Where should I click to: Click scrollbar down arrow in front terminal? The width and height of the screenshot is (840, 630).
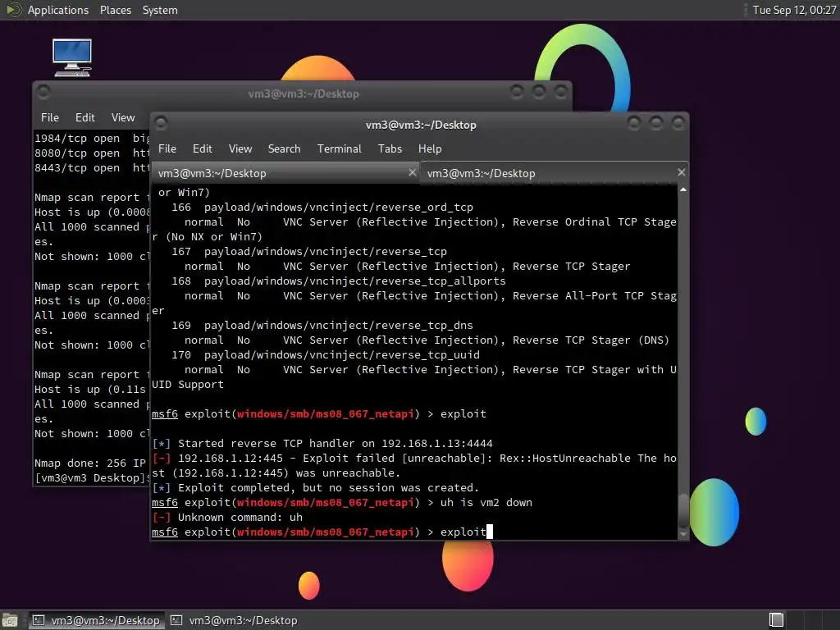683,534
